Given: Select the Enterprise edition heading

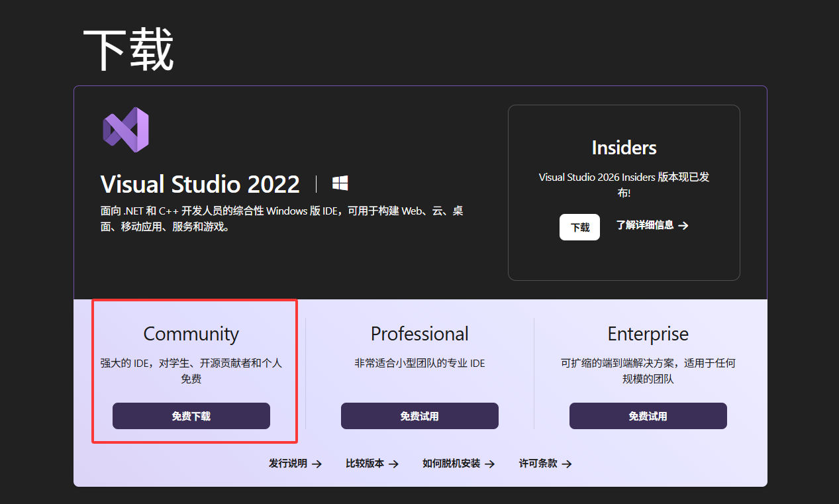Looking at the screenshot, I should 648,334.
